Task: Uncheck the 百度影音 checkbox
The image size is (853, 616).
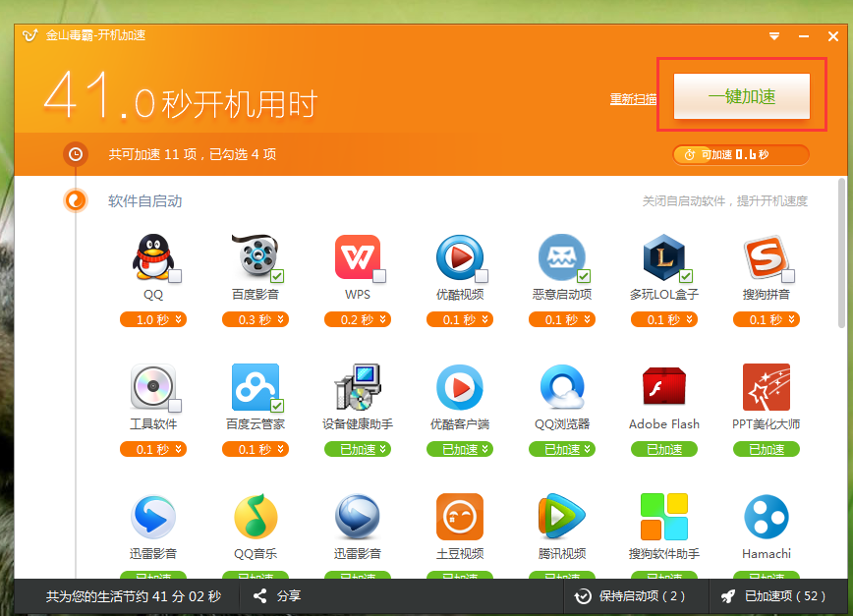Action: 277,276
